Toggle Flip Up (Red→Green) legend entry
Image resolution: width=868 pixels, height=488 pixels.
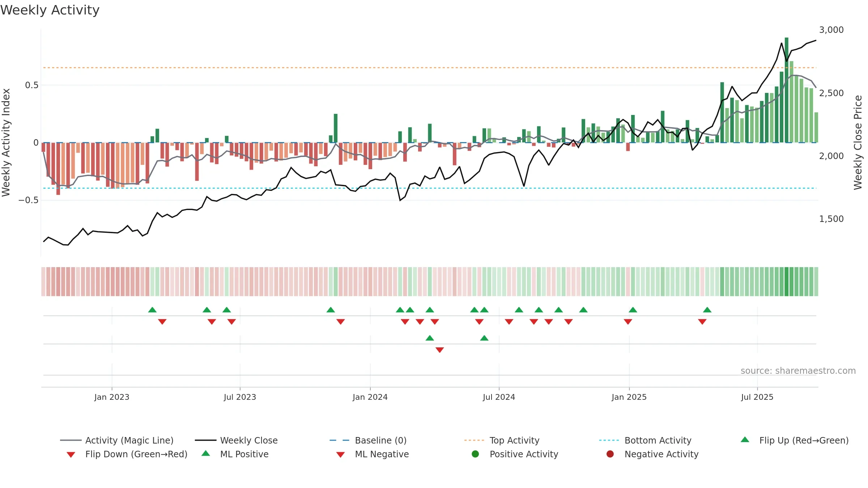794,440
